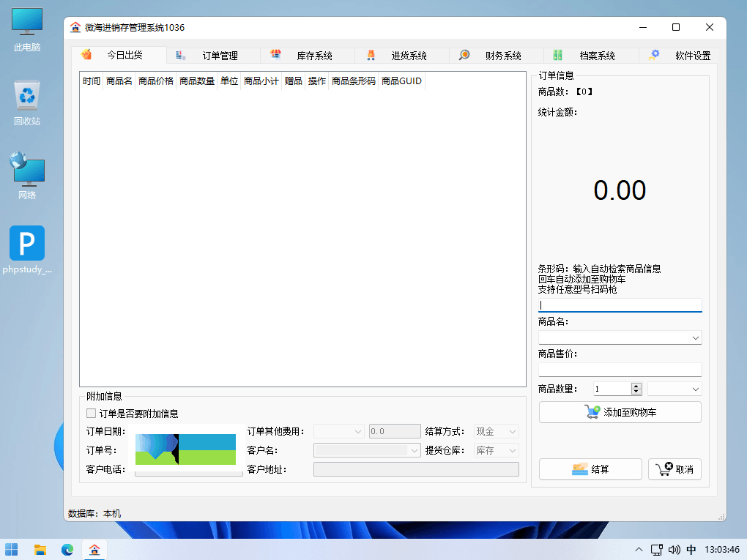Switch to the 财务系统 tab
The image size is (747, 560).
coord(503,56)
